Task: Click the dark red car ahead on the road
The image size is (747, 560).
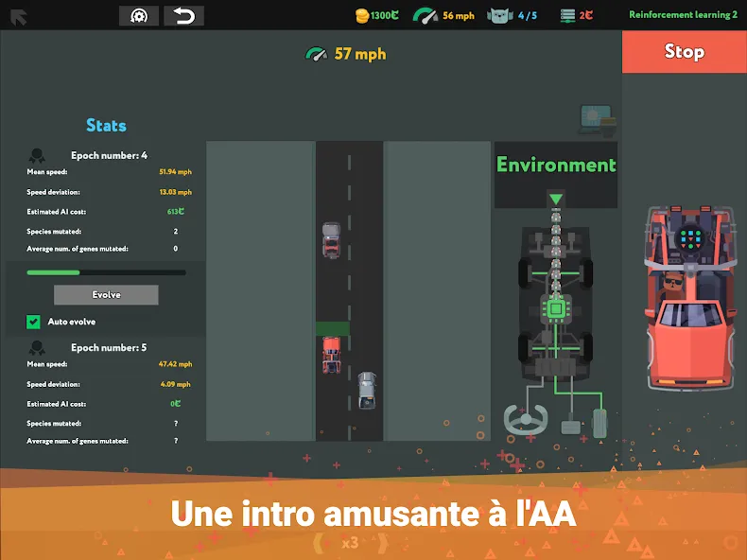Action: pos(331,240)
